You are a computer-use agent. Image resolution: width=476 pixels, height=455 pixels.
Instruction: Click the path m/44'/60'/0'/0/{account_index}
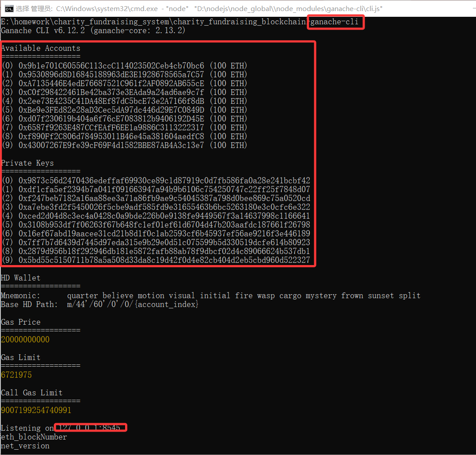click(x=133, y=304)
